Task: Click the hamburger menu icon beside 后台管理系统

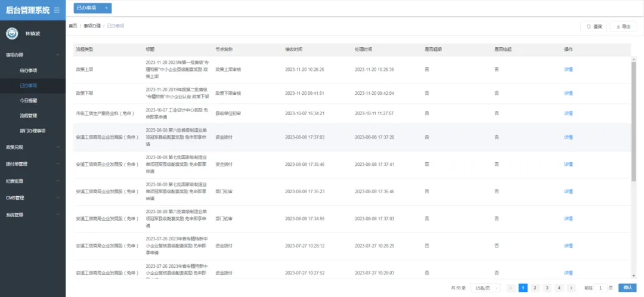Action: tap(57, 10)
